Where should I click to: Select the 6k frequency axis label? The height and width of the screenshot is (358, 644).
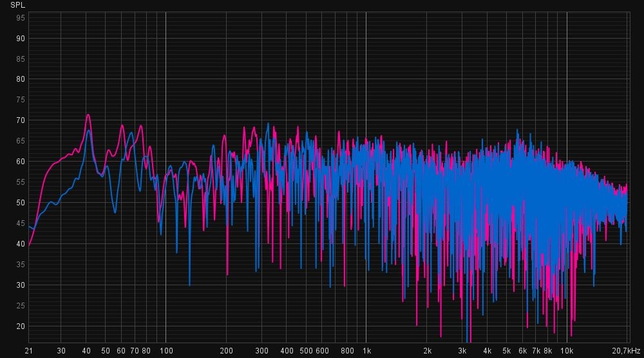point(522,351)
